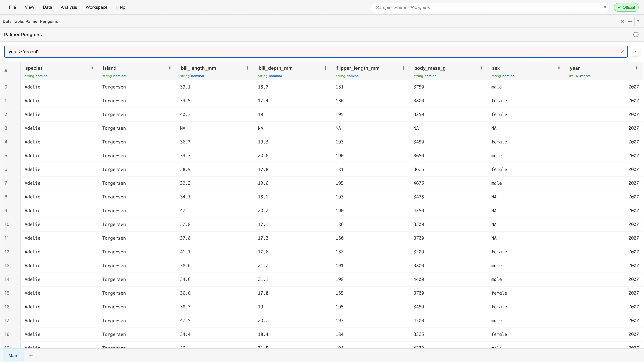Clear the filter expression text
The height and width of the screenshot is (362, 644).
click(x=622, y=52)
